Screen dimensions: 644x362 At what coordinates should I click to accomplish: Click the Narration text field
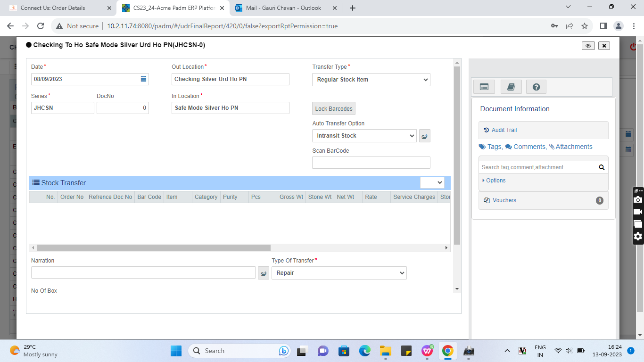pos(143,272)
